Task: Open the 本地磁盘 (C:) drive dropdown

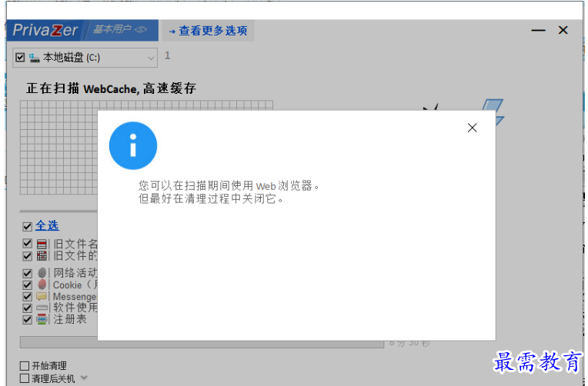Action: [x=151, y=58]
